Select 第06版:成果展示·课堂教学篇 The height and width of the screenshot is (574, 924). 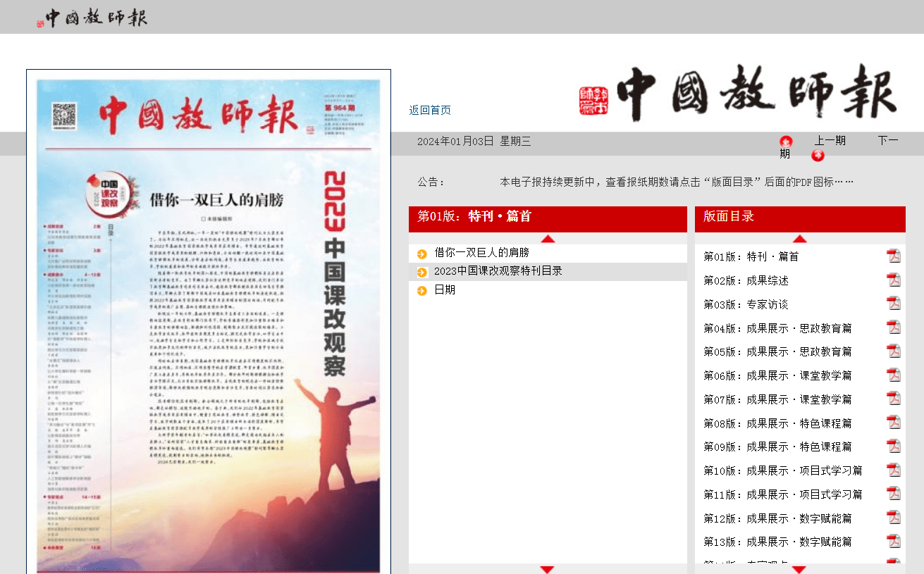pos(777,375)
